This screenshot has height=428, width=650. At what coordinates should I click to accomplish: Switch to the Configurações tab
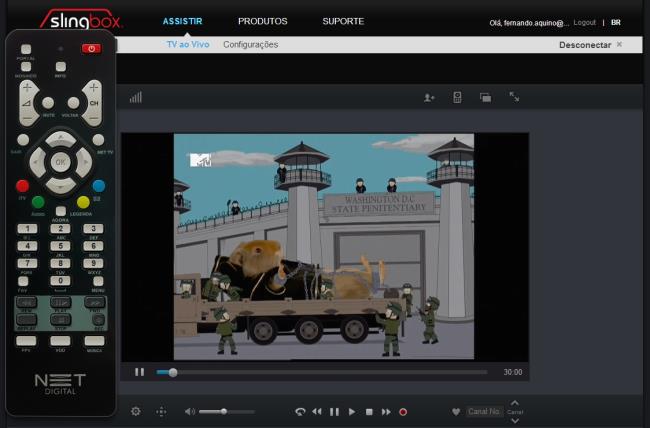coord(250,44)
